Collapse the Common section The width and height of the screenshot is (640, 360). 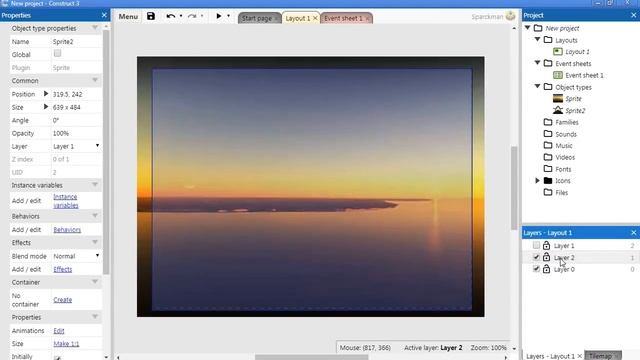(95, 80)
